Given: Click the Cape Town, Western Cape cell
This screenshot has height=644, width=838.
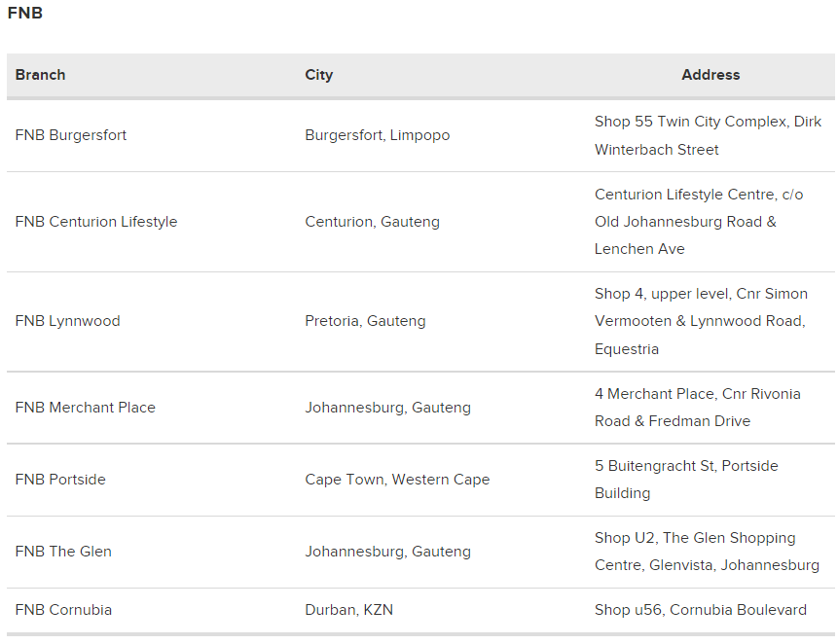Looking at the screenshot, I should click(397, 480).
